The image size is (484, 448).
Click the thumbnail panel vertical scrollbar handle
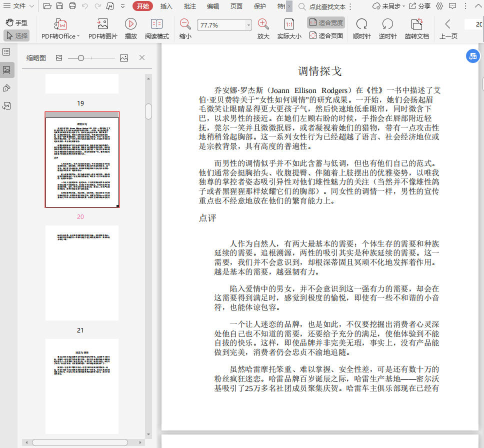tap(148, 111)
